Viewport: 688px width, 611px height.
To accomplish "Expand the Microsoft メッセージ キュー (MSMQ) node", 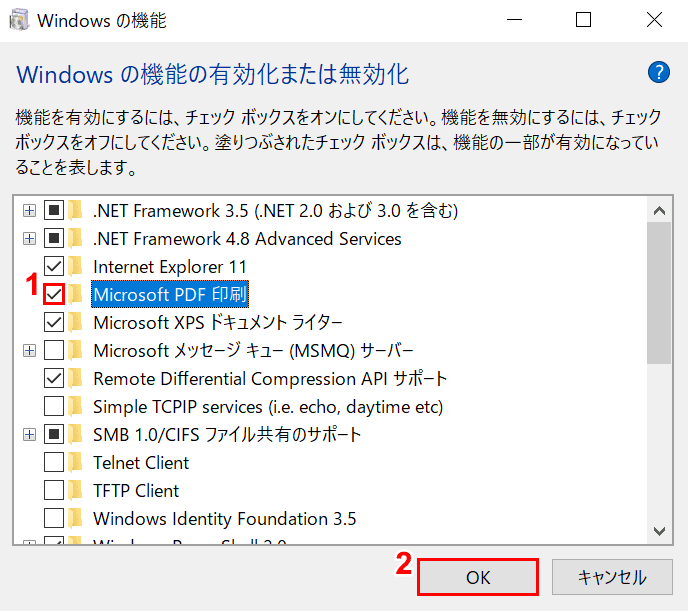I will (29, 350).
